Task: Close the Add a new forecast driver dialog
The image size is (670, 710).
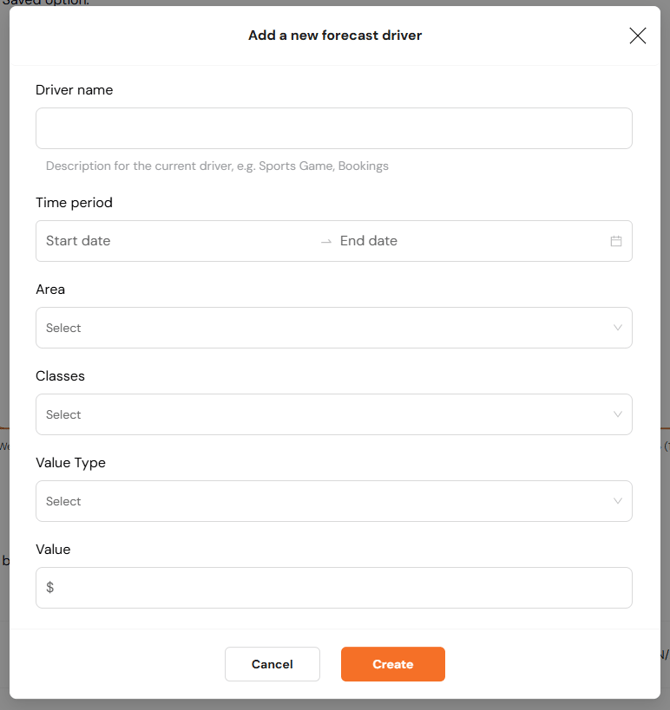Action: (637, 36)
